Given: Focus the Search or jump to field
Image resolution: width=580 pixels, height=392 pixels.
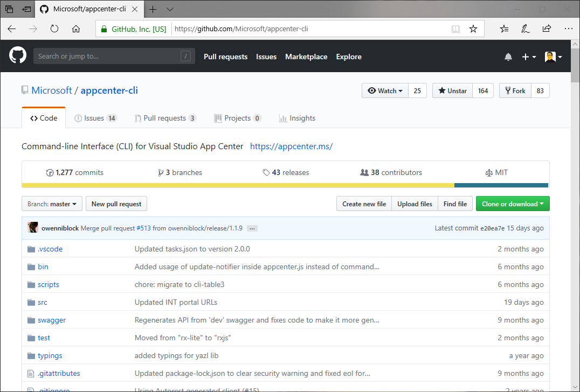Looking at the screenshot, I should point(108,57).
